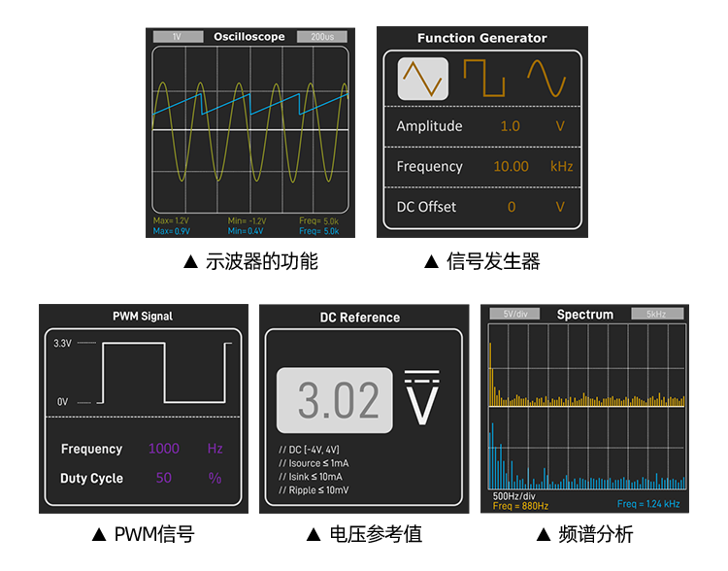The height and width of the screenshot is (571, 728).
Task: Click the // Isink ≤ 10mA note
Action: pos(311,476)
